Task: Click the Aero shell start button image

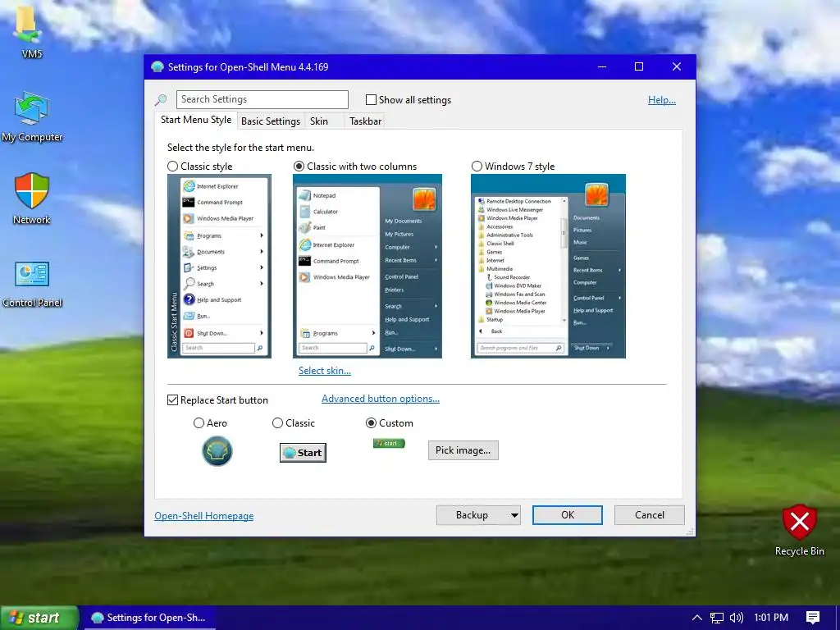Action: pos(217,451)
